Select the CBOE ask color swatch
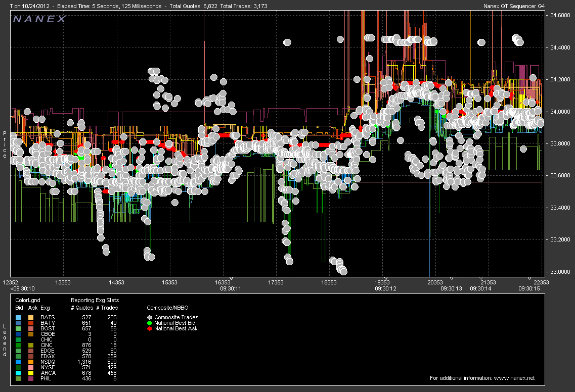The height and width of the screenshot is (392, 575). (x=31, y=334)
